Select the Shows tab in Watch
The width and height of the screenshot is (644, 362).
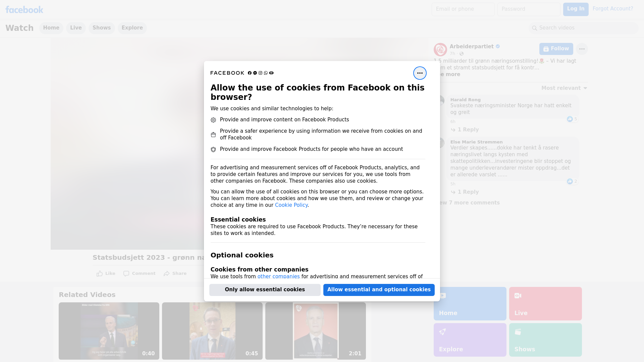pos(102,28)
